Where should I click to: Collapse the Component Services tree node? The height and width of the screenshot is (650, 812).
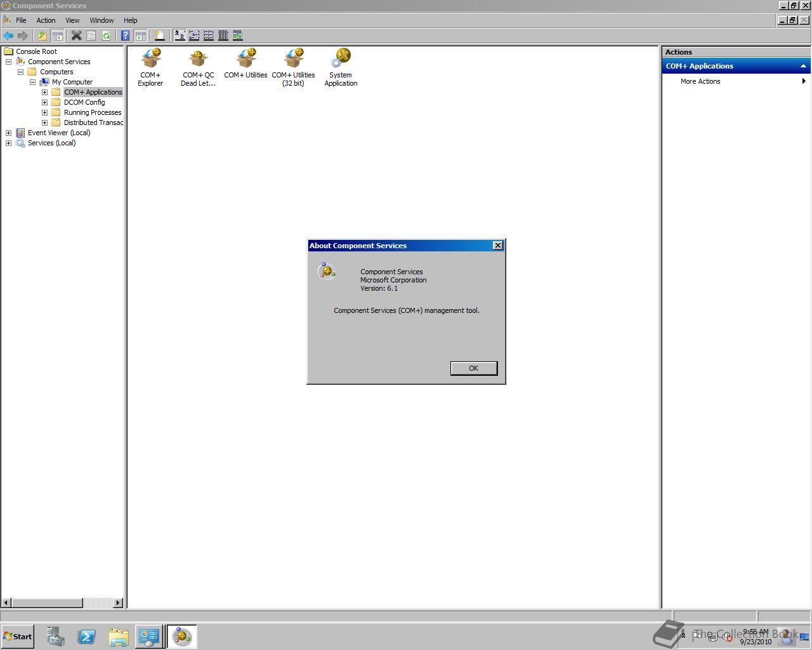point(8,62)
